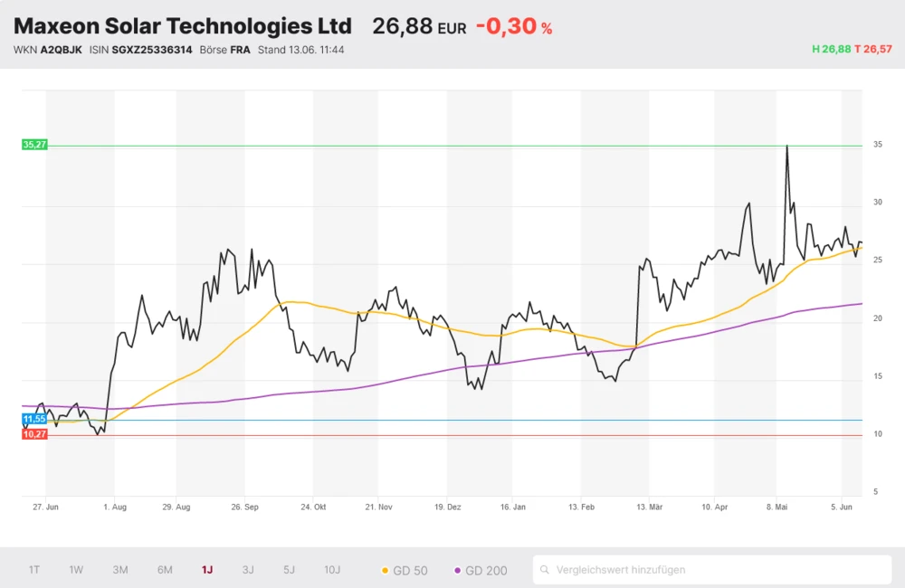Click the blue 11,55 price marker

[34, 419]
